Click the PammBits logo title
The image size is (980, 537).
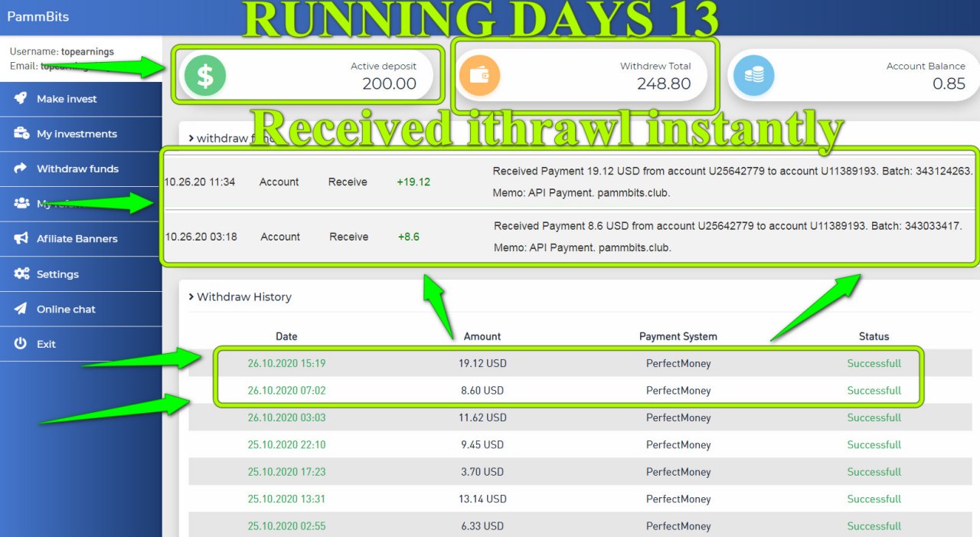[38, 17]
